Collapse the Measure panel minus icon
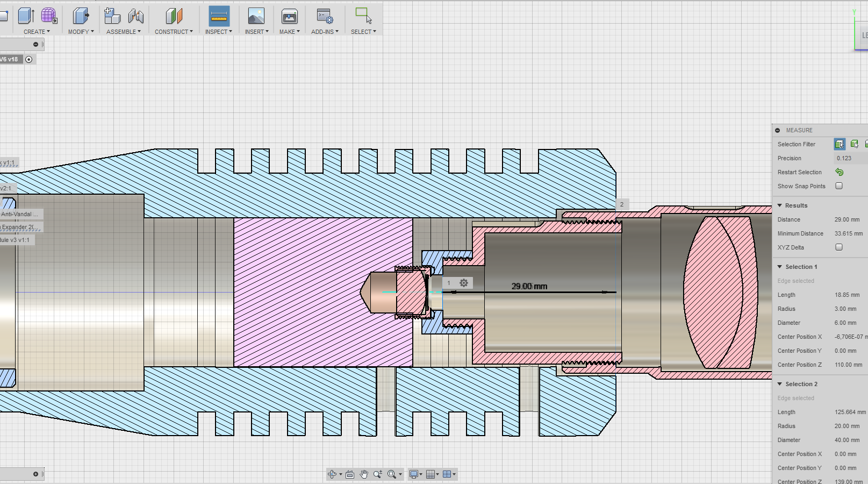Image resolution: width=868 pixels, height=484 pixels. 778,130
